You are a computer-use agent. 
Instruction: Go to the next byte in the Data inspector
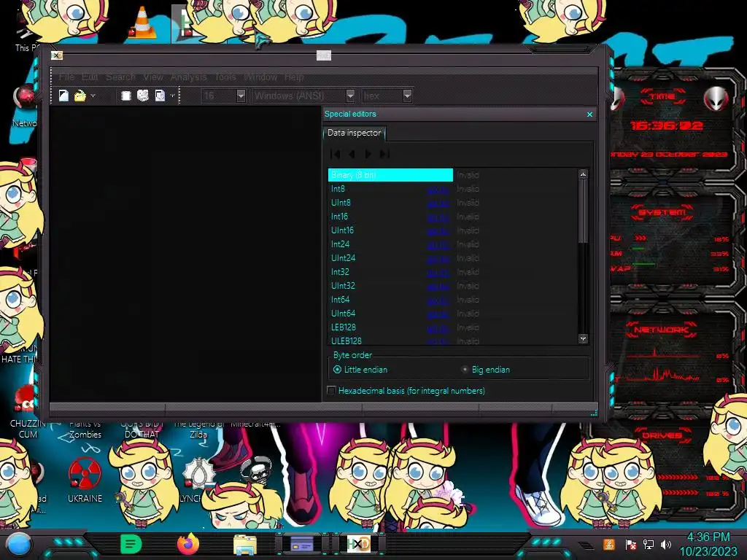(x=368, y=154)
